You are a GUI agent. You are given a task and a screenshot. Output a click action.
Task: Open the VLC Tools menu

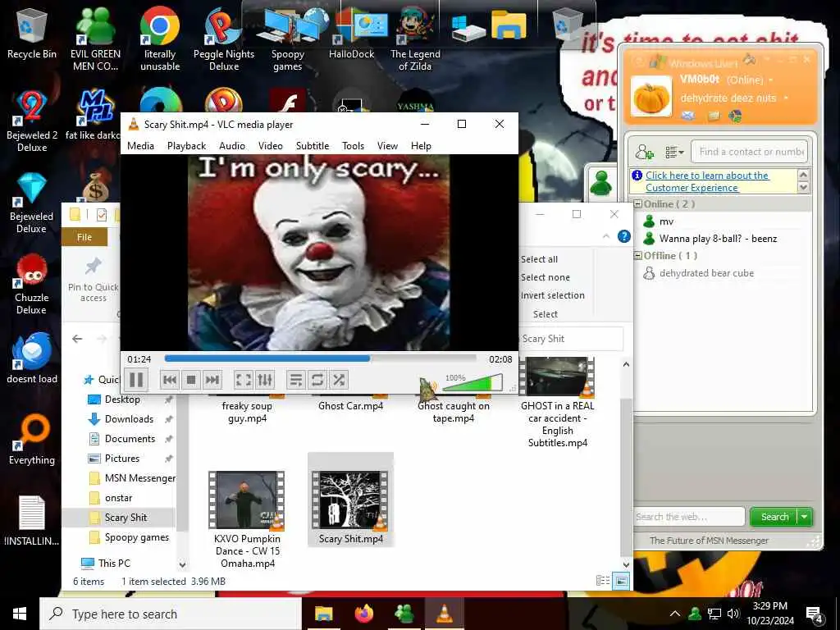(x=353, y=146)
